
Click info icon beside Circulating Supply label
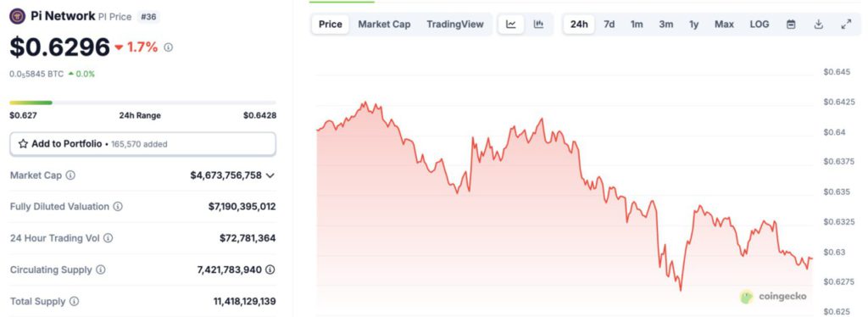click(101, 270)
